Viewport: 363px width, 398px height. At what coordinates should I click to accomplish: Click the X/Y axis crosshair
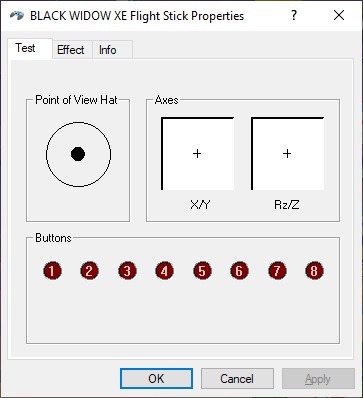click(x=197, y=153)
